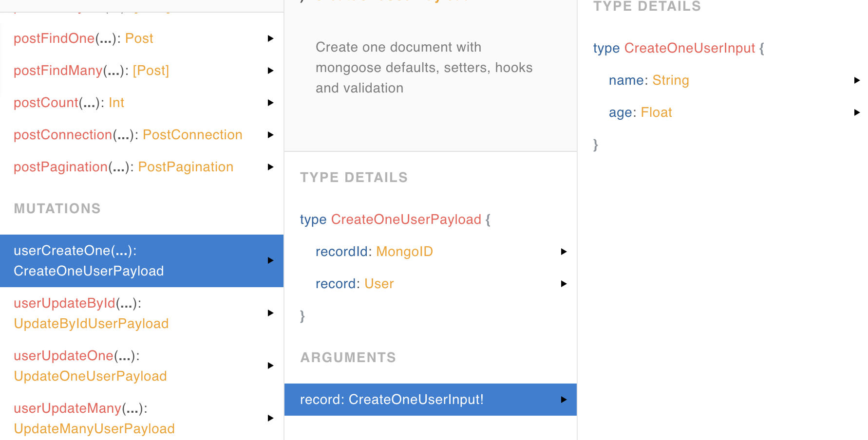Click the CreateOneUserInput type name
Viewport: 868px width, 440px height.
[690, 48]
